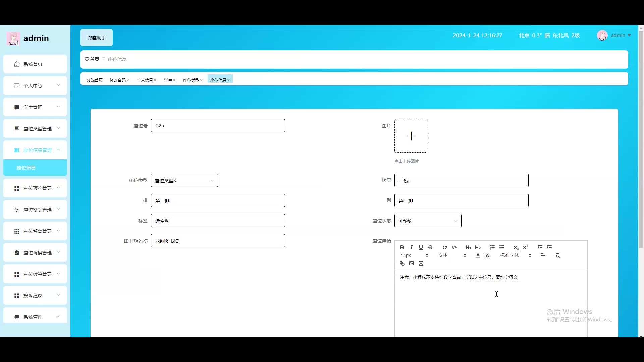Insert image into seat details editor

tap(412, 264)
